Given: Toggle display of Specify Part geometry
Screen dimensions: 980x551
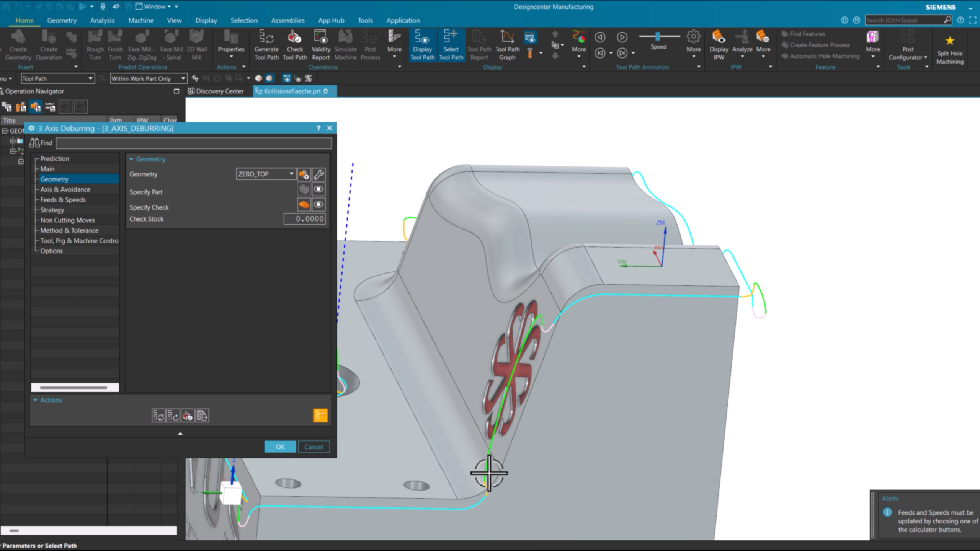Looking at the screenshot, I should coord(318,189).
